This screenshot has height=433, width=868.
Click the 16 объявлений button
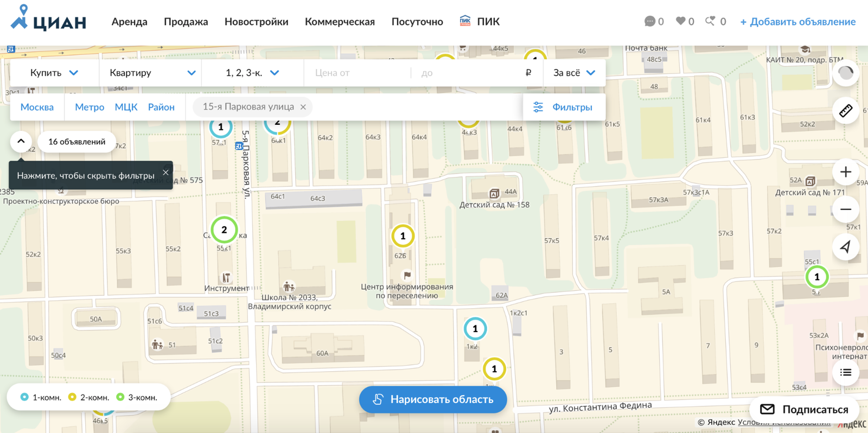76,142
